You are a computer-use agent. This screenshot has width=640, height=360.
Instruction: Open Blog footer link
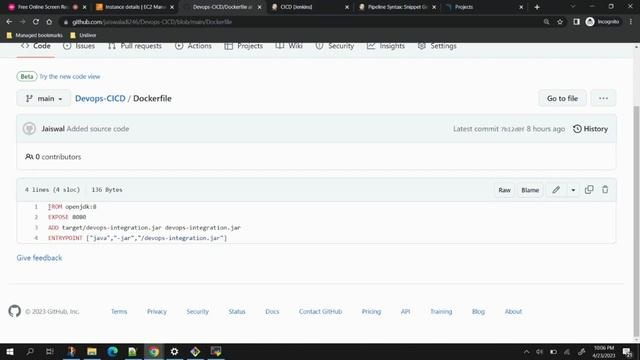[x=478, y=311]
